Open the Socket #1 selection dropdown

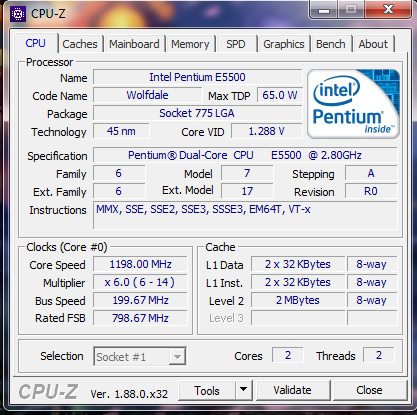click(x=140, y=357)
